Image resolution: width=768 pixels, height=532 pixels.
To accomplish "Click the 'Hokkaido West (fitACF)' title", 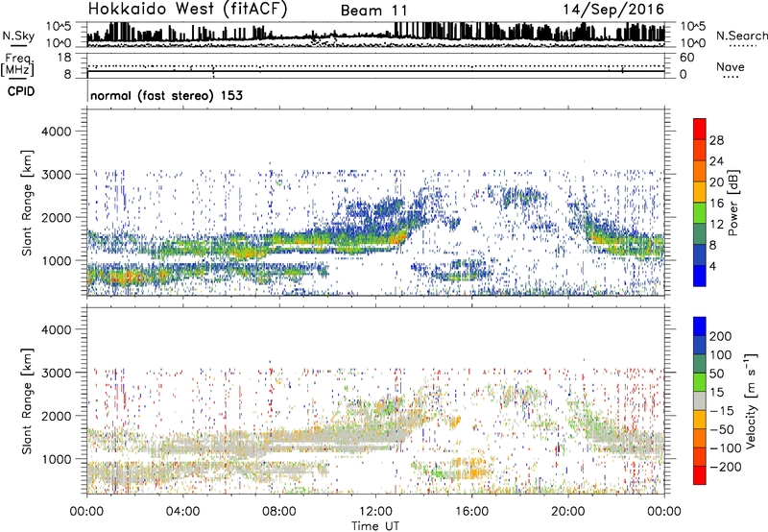I will 187,10.
